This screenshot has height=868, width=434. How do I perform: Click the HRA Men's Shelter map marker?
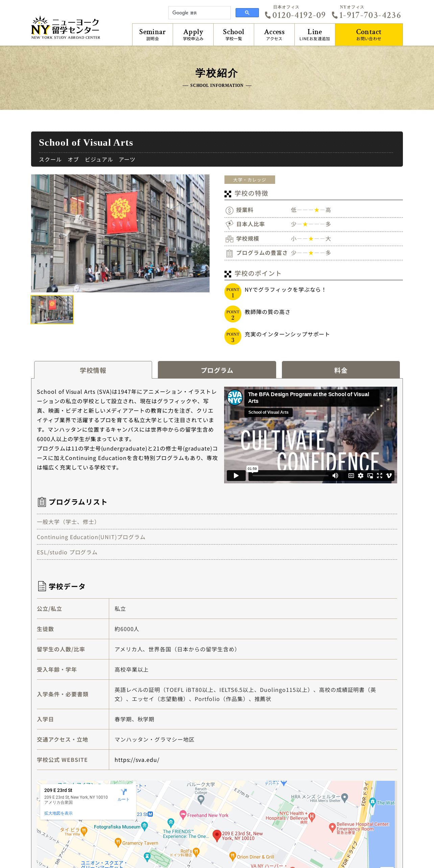pyautogui.click(x=345, y=798)
